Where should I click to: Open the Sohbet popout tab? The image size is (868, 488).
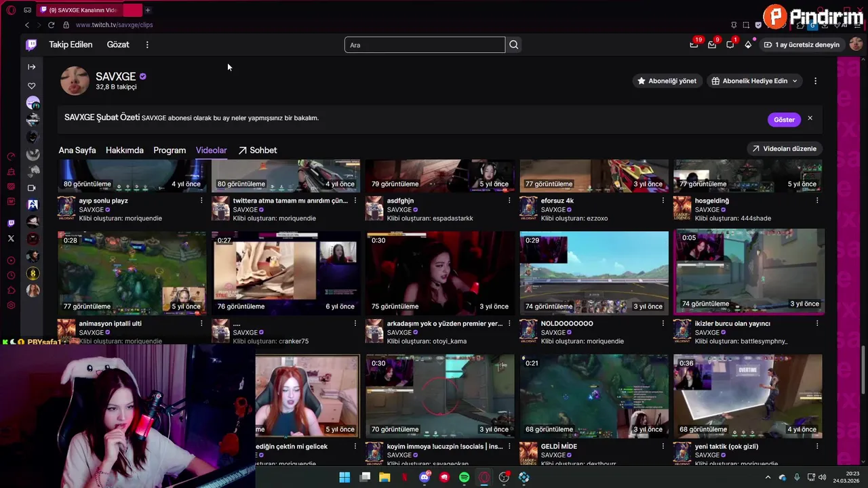click(258, 150)
